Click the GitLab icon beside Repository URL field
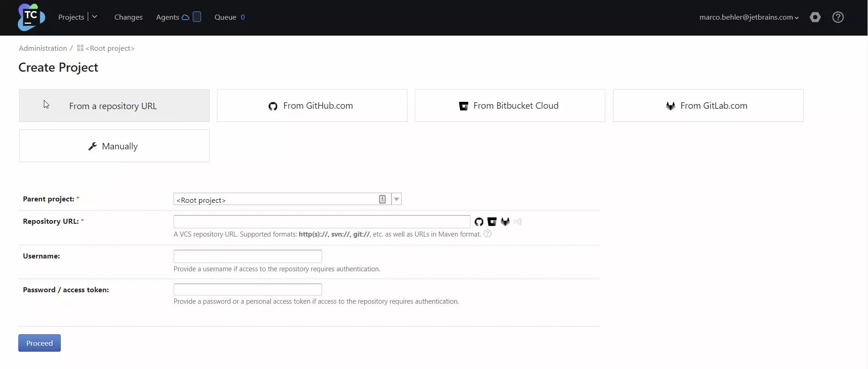Viewport: 868px width, 369px height. (505, 222)
